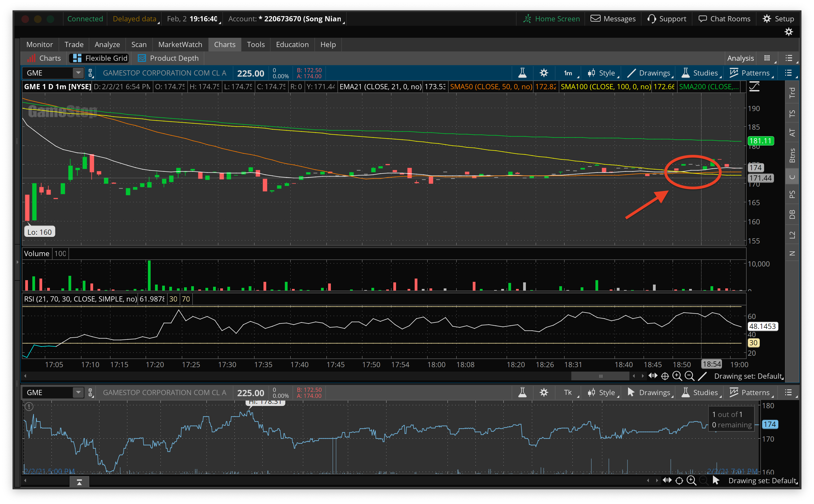Viewport: 814px width, 504px height.
Task: Click the symbol link clip icon beside GME
Action: pyautogui.click(x=90, y=73)
